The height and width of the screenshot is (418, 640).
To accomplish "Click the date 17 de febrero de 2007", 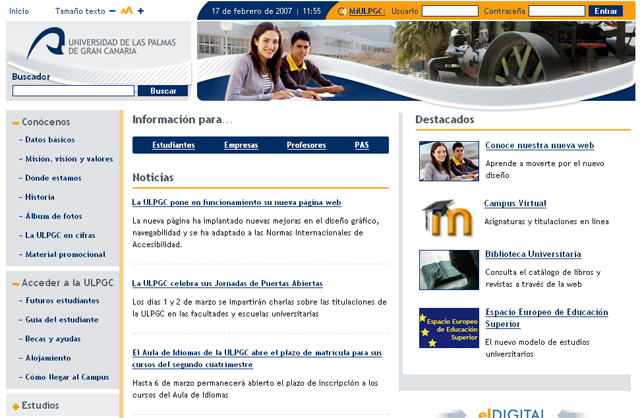I will 251,11.
